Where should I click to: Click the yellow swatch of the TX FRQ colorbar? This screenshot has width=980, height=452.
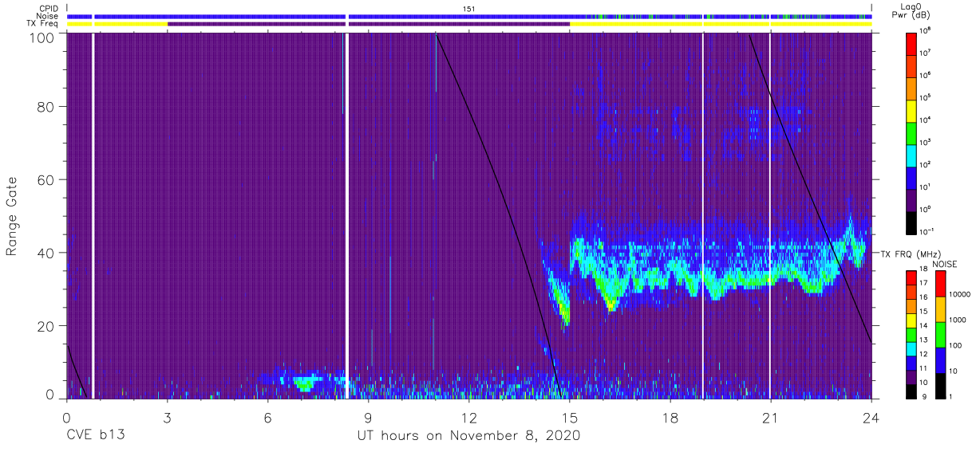pos(911,320)
